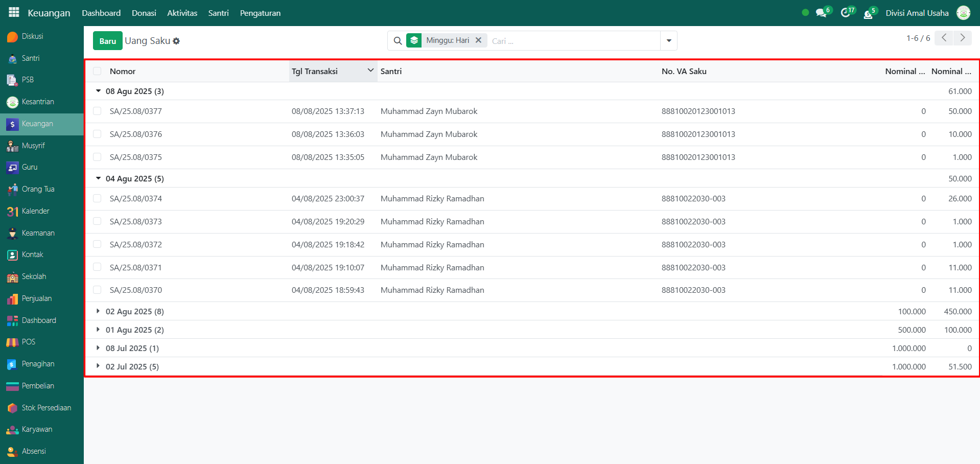The height and width of the screenshot is (464, 980).
Task: Open the Donasi menu
Action: coord(144,13)
